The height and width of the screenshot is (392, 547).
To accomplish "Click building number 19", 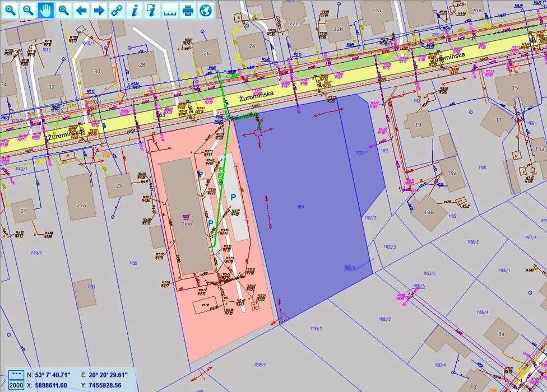I will click(x=418, y=124).
